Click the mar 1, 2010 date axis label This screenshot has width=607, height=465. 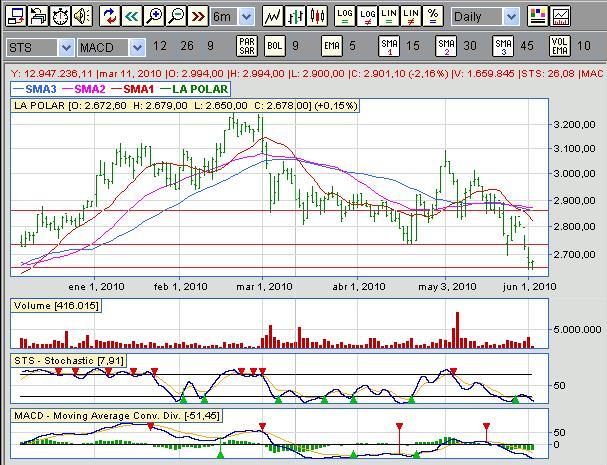pyautogui.click(x=264, y=287)
